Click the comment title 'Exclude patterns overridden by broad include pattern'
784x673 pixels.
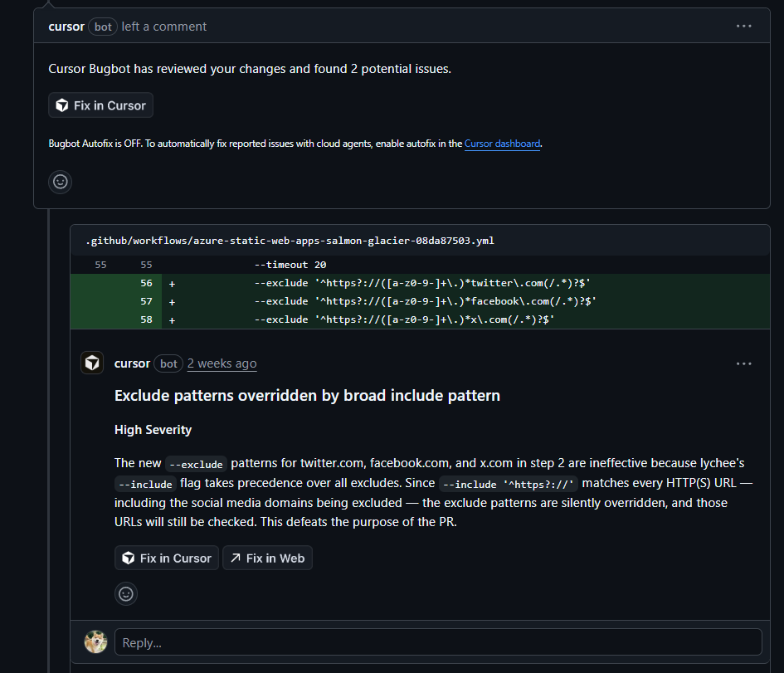tap(307, 396)
